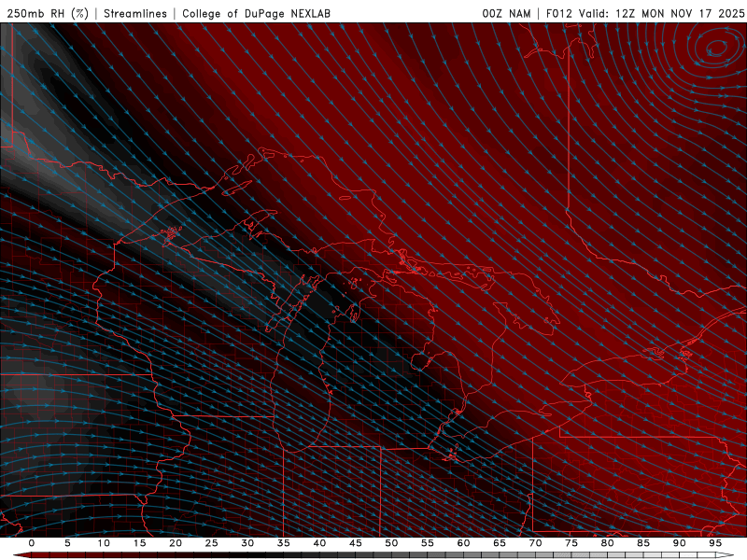The image size is (747, 560).
Task: Click the "75" tick label on color scale
Action: (571, 543)
